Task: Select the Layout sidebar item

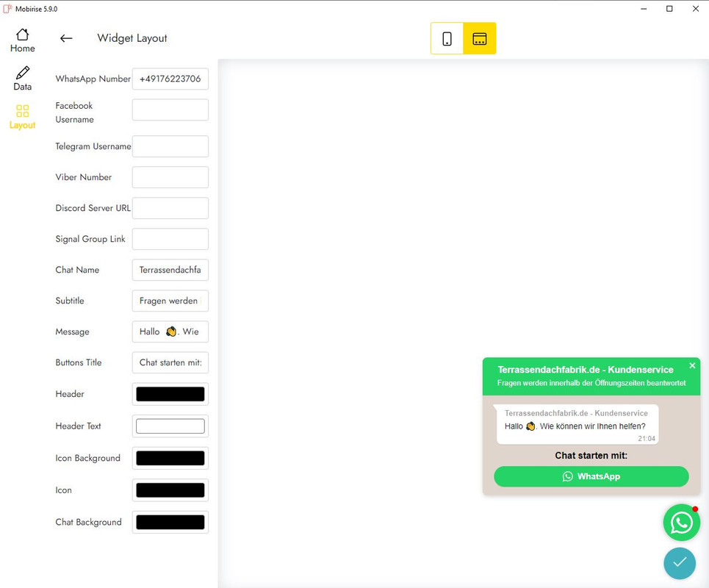Action: coord(22,117)
